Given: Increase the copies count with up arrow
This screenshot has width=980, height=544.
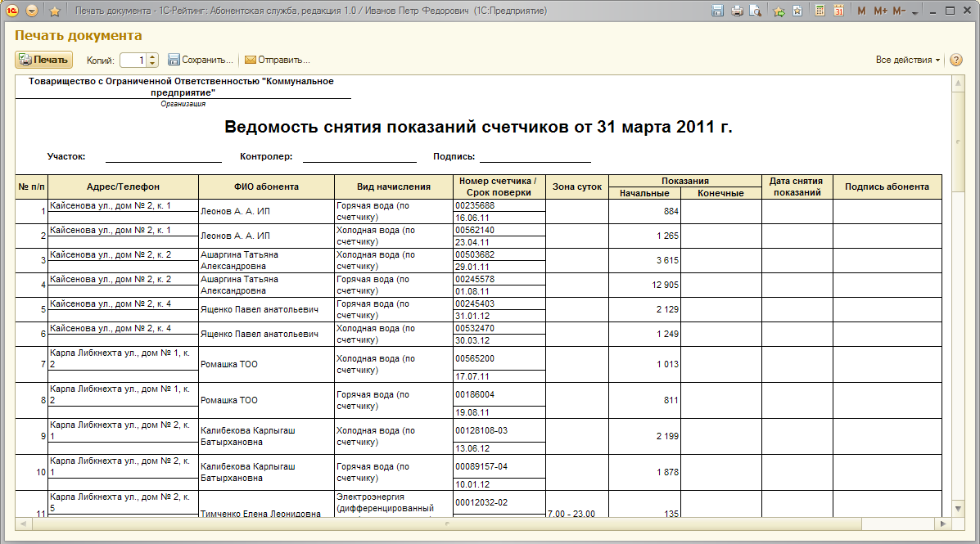Looking at the screenshot, I should 152,56.
